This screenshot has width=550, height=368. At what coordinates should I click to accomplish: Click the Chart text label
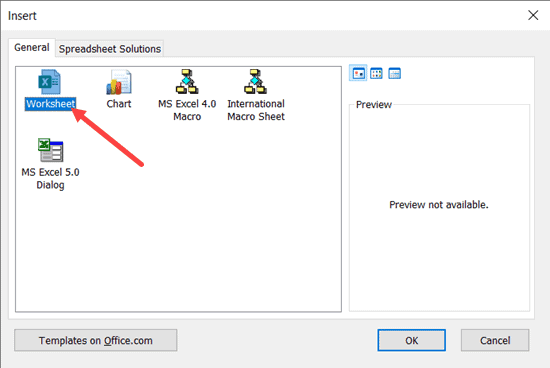119,104
